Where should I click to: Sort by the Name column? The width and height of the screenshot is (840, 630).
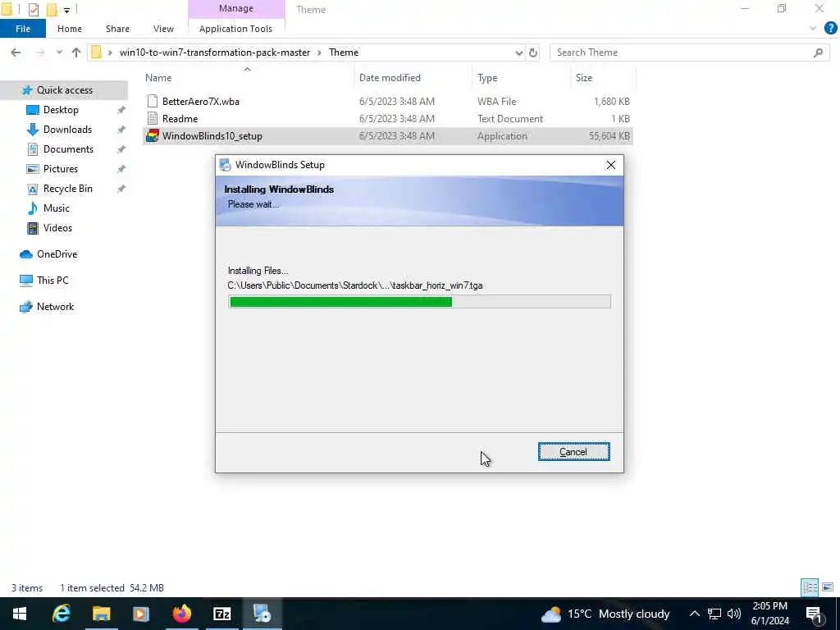(x=158, y=78)
